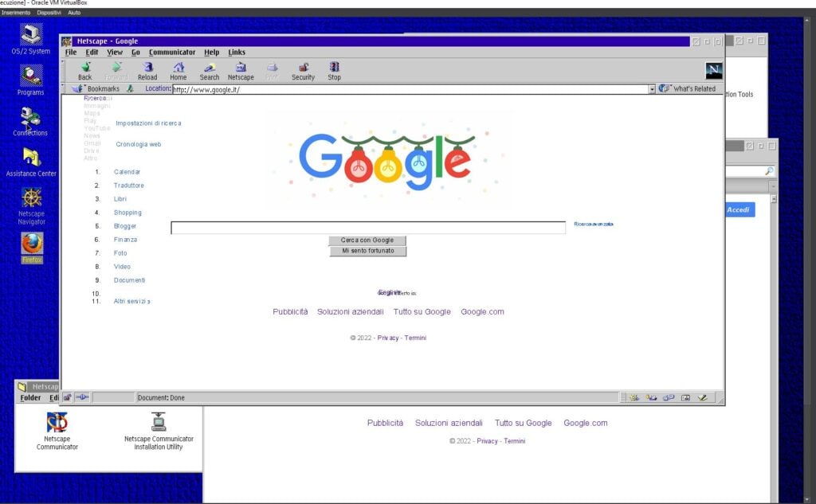Image resolution: width=816 pixels, height=504 pixels.
Task: Click the page proxy icon beside Location
Action: [130, 89]
